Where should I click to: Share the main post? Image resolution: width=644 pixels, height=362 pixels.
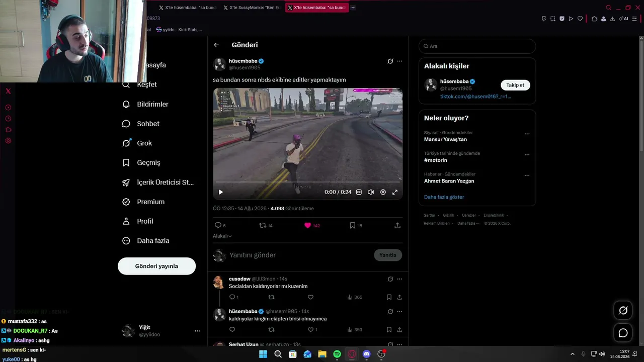[397, 225]
